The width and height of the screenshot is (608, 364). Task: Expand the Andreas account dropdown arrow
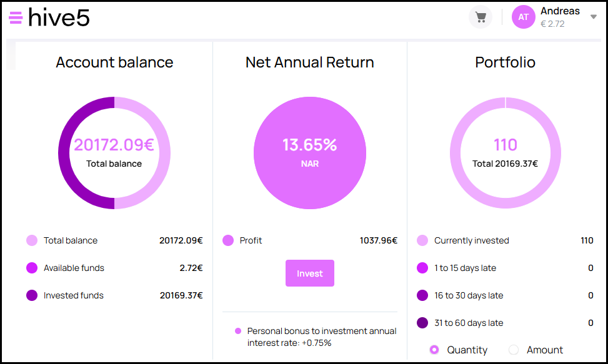point(593,17)
